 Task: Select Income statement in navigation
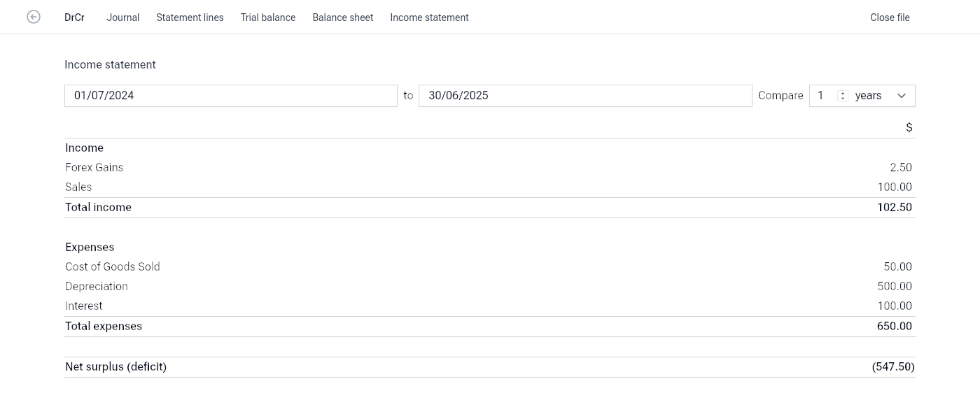click(x=429, y=17)
